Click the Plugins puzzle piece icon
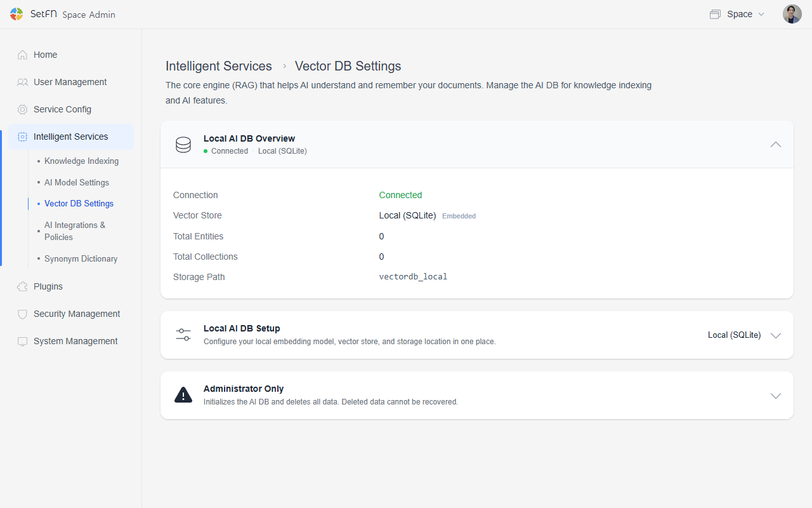 point(22,286)
